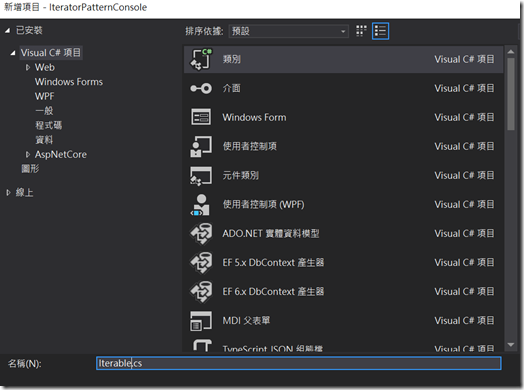Select the 使用者控制項 (WPF) icon
The height and width of the screenshot is (390, 524).
201,205
